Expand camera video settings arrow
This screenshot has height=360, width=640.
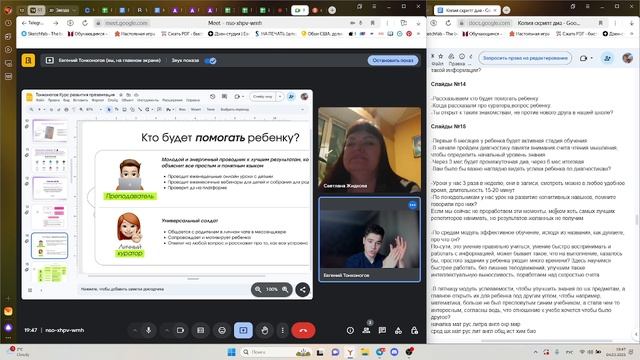coord(167,330)
